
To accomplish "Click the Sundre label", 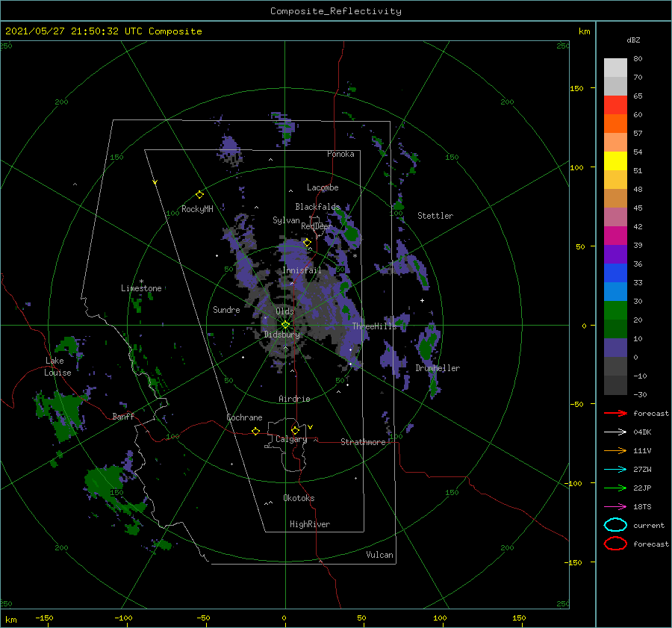I will [226, 309].
